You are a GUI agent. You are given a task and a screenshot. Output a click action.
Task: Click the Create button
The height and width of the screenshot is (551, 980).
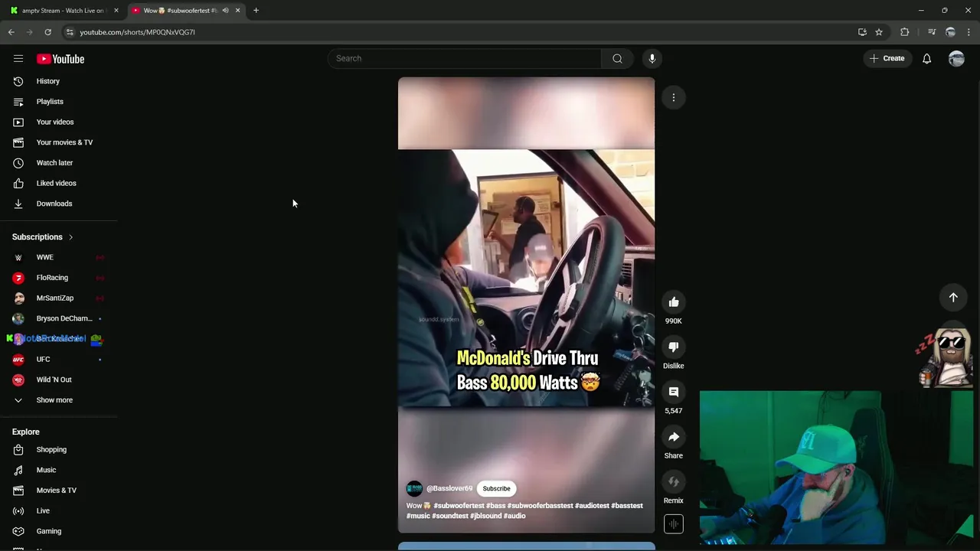click(x=887, y=58)
